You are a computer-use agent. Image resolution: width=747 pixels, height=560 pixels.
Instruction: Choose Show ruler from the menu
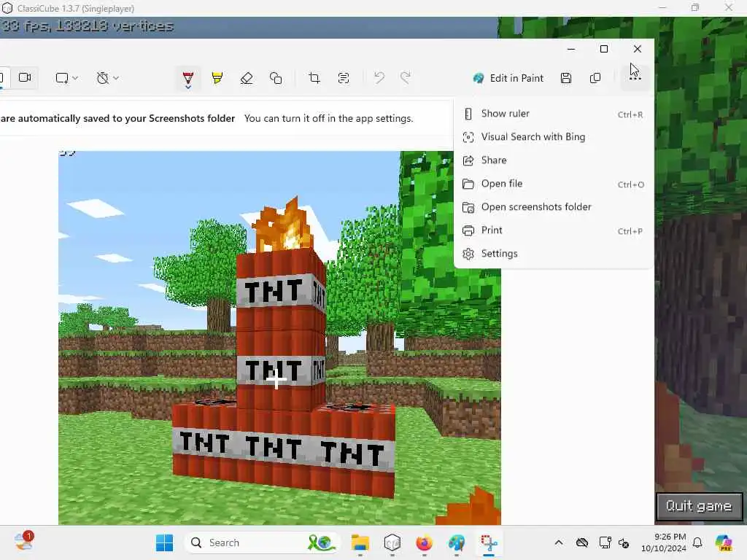coord(554,114)
